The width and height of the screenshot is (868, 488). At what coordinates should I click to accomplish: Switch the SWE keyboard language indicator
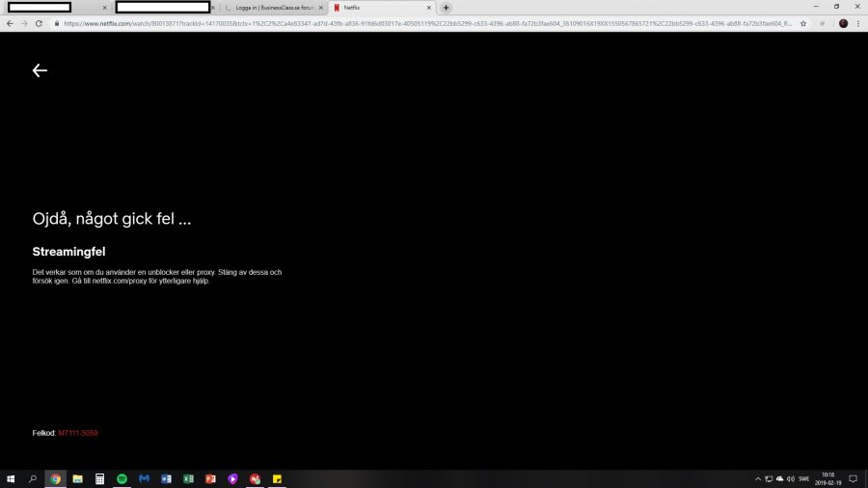803,478
